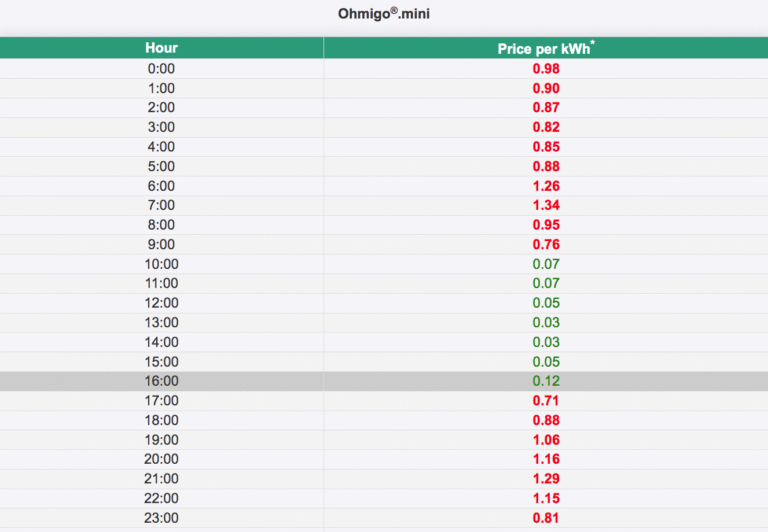Screen dimensions: 768x532
Task: Click the Price per kWh column header
Action: (x=546, y=48)
